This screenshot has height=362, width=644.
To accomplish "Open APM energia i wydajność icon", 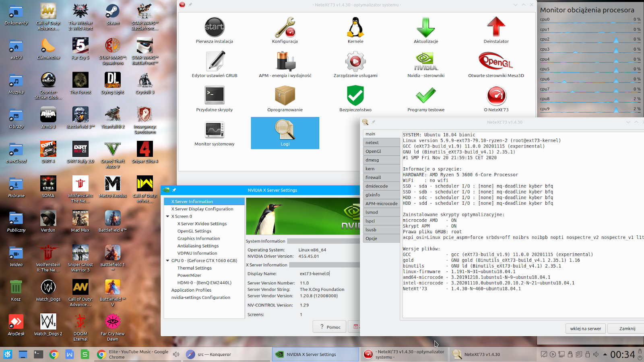I will point(285,62).
